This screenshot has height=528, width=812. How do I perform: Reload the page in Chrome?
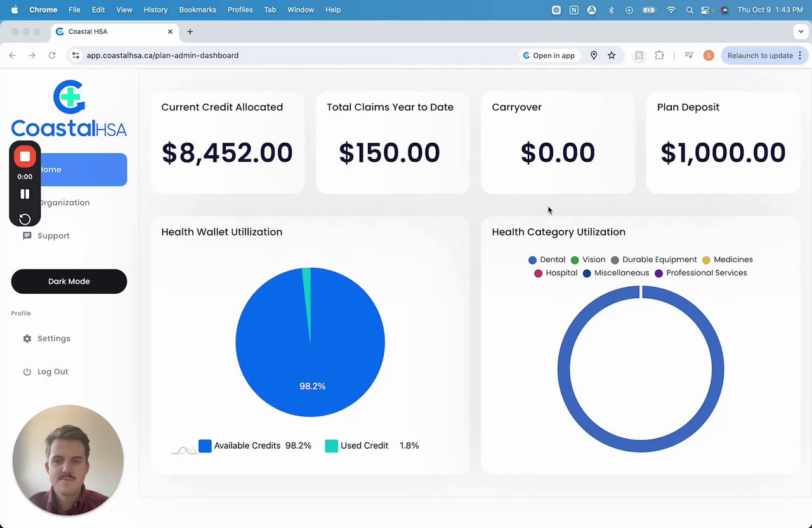pyautogui.click(x=52, y=55)
